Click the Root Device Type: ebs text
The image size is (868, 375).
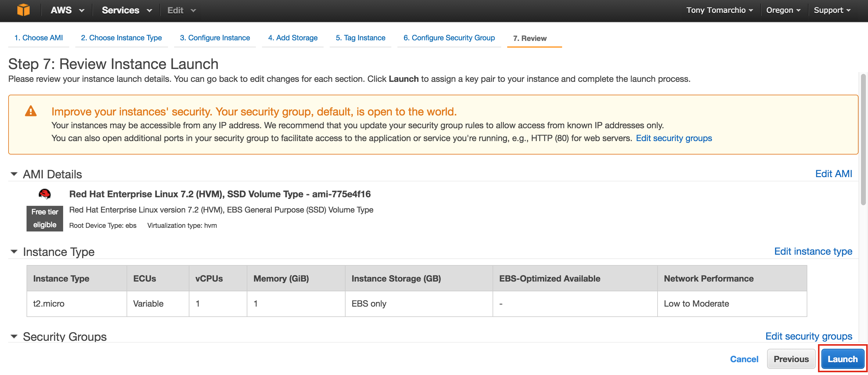[103, 225]
